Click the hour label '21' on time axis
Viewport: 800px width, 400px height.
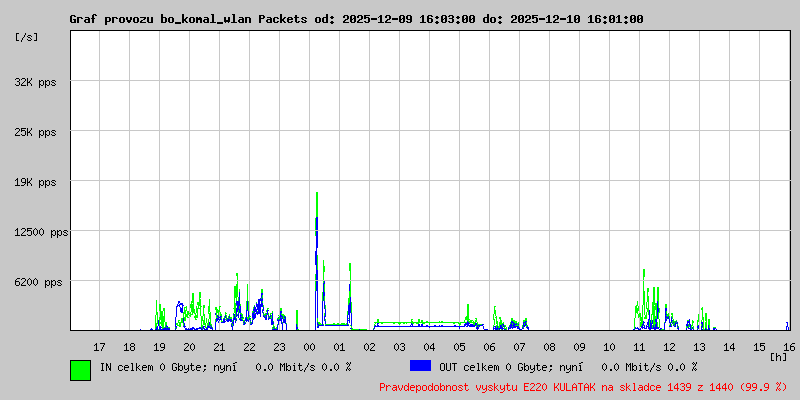point(219,347)
